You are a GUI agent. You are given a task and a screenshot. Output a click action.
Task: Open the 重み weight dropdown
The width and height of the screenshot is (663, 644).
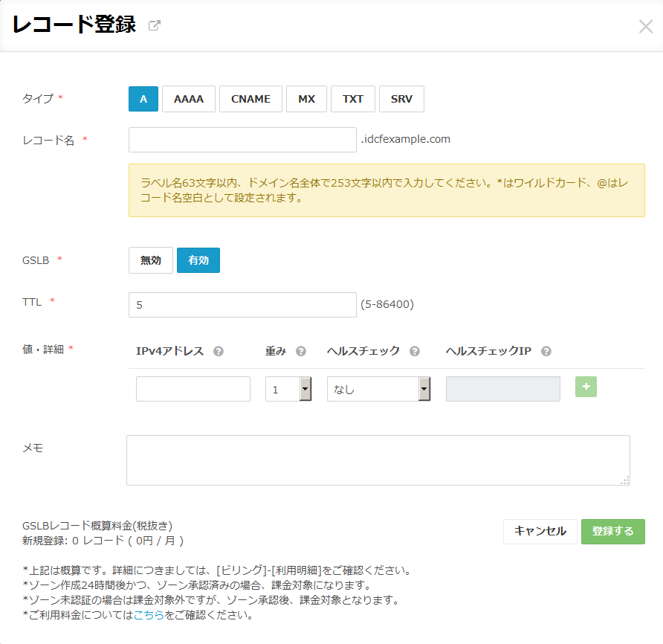(288, 389)
